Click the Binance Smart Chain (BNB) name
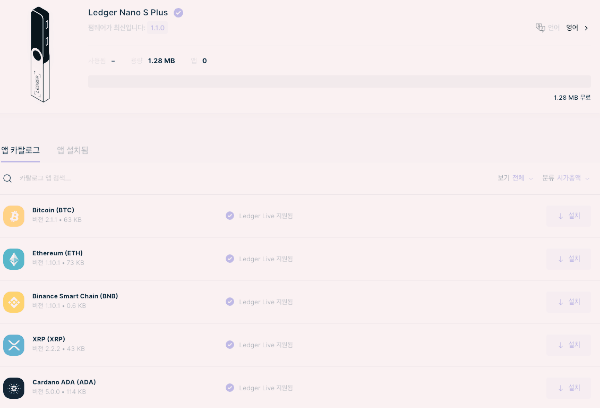 coord(75,296)
